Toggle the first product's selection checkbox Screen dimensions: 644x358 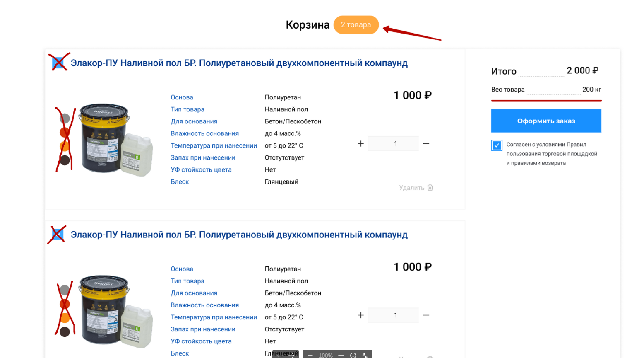[58, 63]
